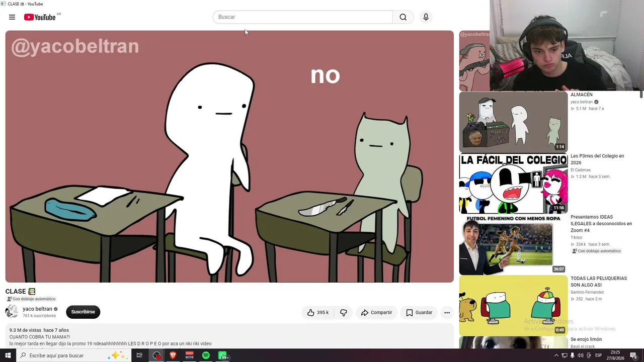Visit El Cadenas channel link
Image resolution: width=644 pixels, height=362 pixels.
(x=581, y=170)
